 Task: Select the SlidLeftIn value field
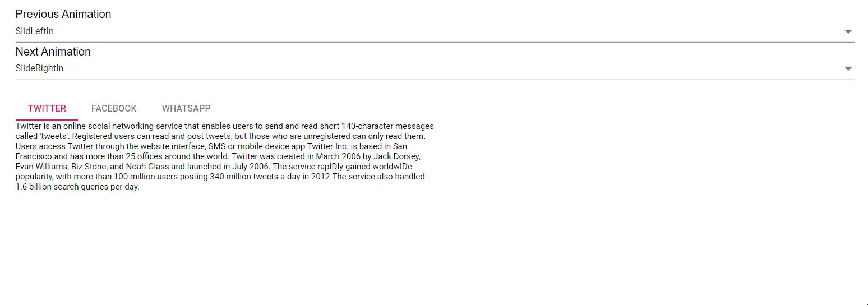(x=435, y=31)
